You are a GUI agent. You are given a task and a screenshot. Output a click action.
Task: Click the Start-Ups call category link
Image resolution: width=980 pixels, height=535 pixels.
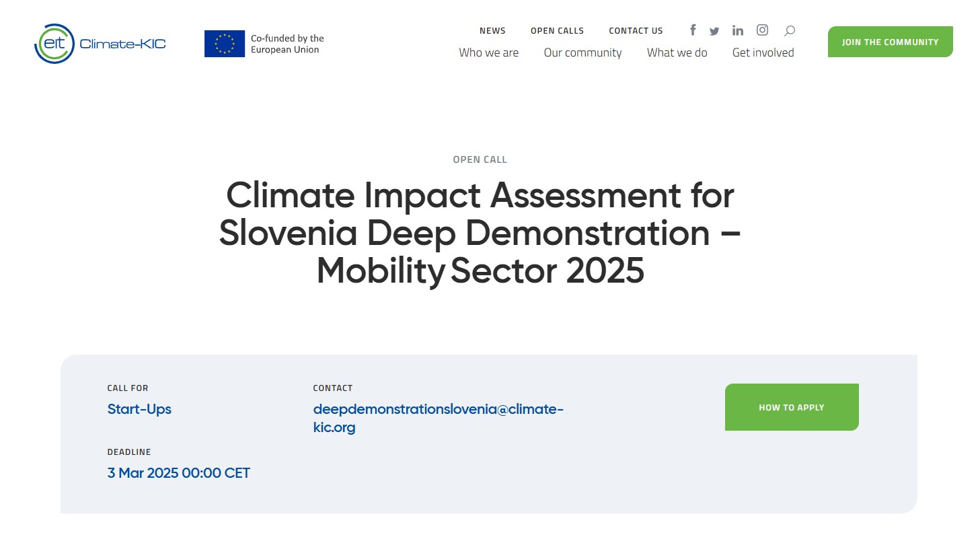[139, 409]
